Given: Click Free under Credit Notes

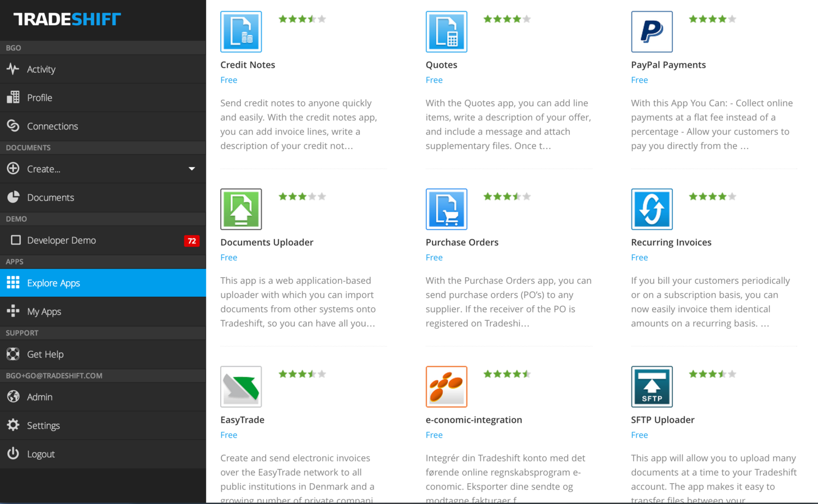Looking at the screenshot, I should [229, 80].
